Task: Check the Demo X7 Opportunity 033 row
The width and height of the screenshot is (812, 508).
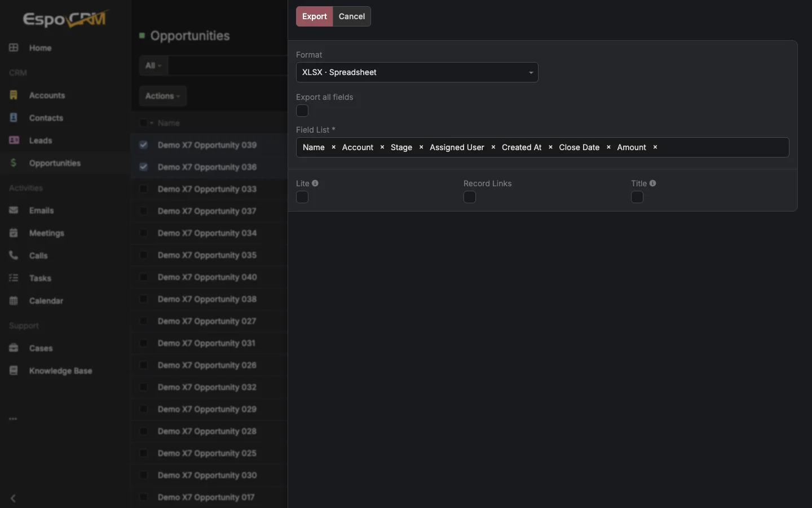Action: coord(143,189)
